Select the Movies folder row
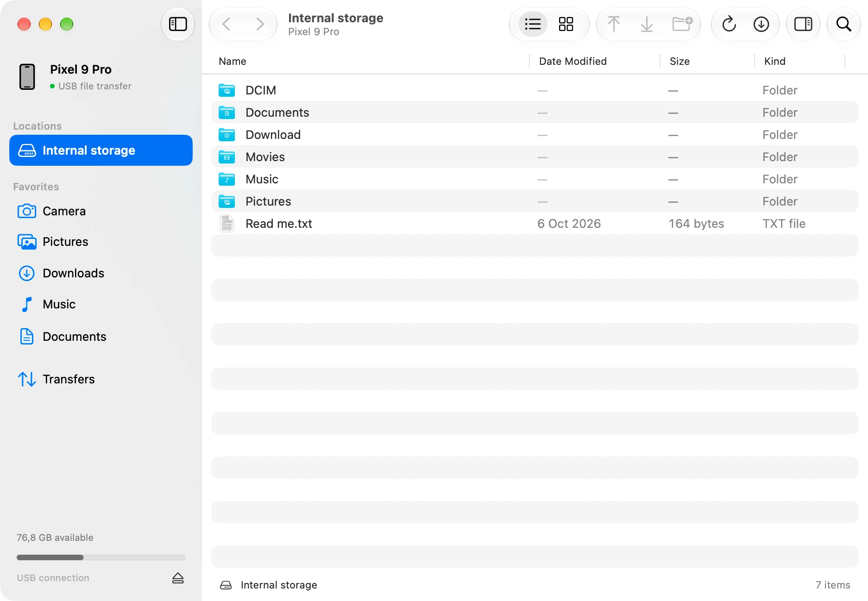Image resolution: width=868 pixels, height=601 pixels. (x=535, y=157)
